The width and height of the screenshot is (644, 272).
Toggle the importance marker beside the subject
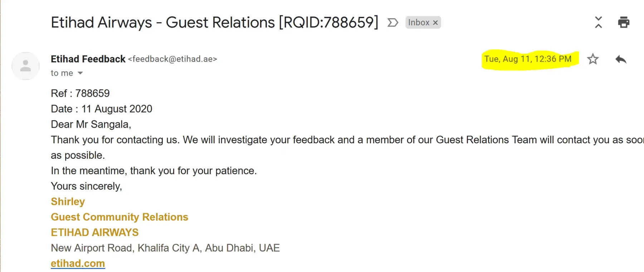pos(392,23)
